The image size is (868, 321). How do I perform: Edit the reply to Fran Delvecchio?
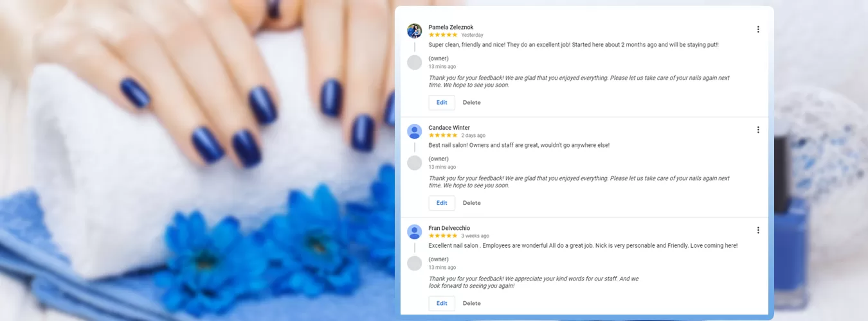tap(442, 304)
